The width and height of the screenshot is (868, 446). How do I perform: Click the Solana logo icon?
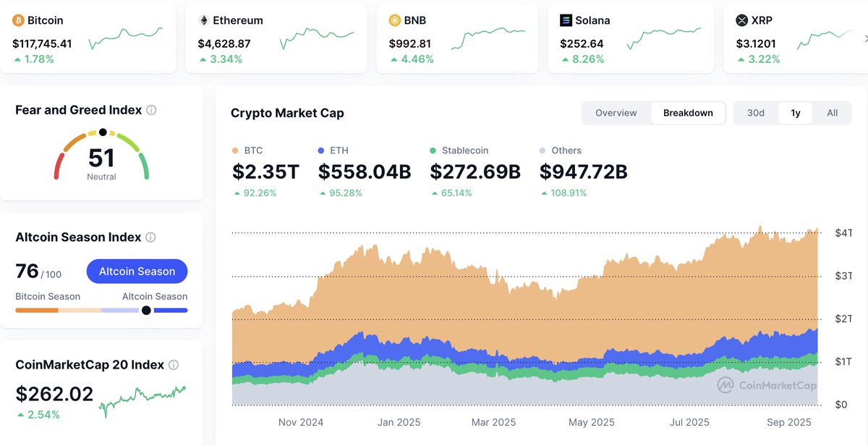pos(566,20)
